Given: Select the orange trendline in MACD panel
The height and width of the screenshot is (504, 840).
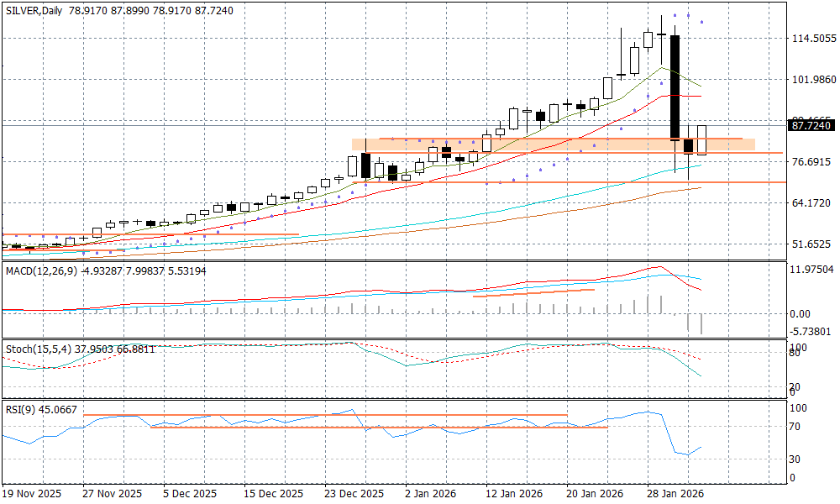Looking at the screenshot, I should (x=533, y=292).
